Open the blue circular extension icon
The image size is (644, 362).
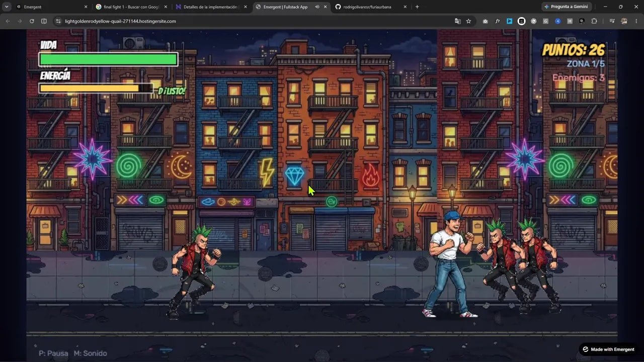pyautogui.click(x=557, y=21)
